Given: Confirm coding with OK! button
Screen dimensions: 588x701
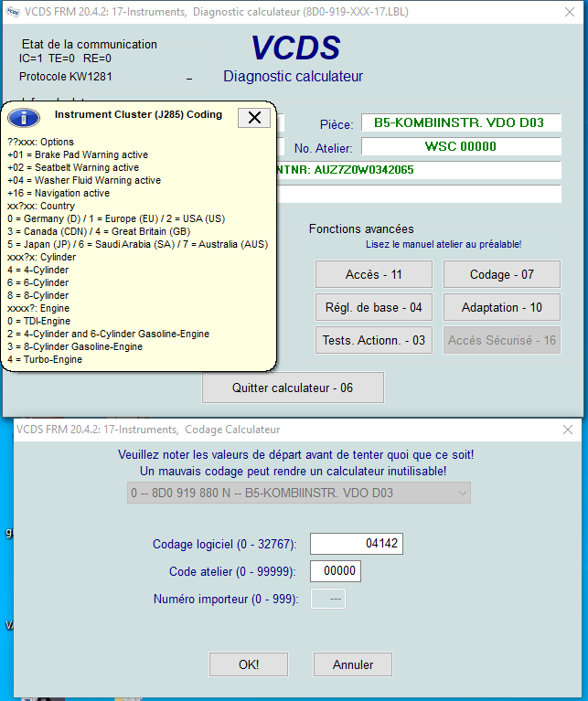Looking at the screenshot, I should click(249, 664).
